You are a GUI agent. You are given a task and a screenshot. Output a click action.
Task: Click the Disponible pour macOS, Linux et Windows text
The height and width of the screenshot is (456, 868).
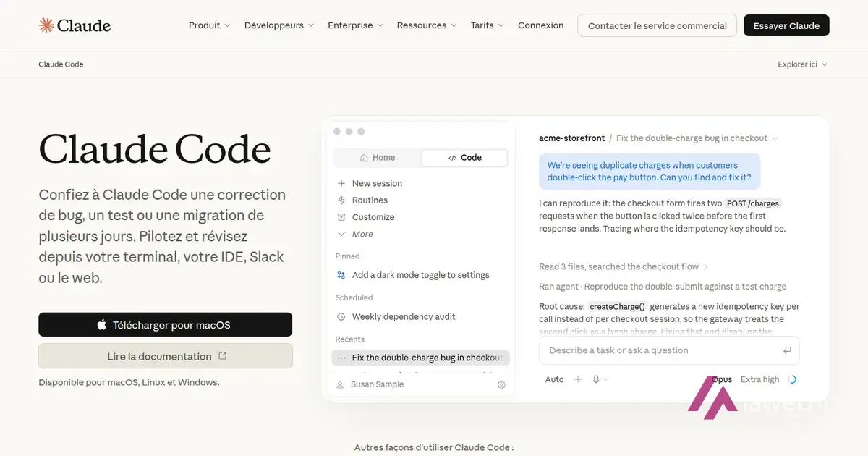(129, 382)
